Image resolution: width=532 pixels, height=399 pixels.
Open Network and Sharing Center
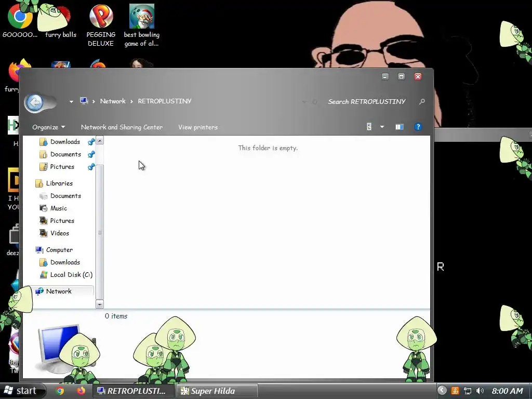122,127
